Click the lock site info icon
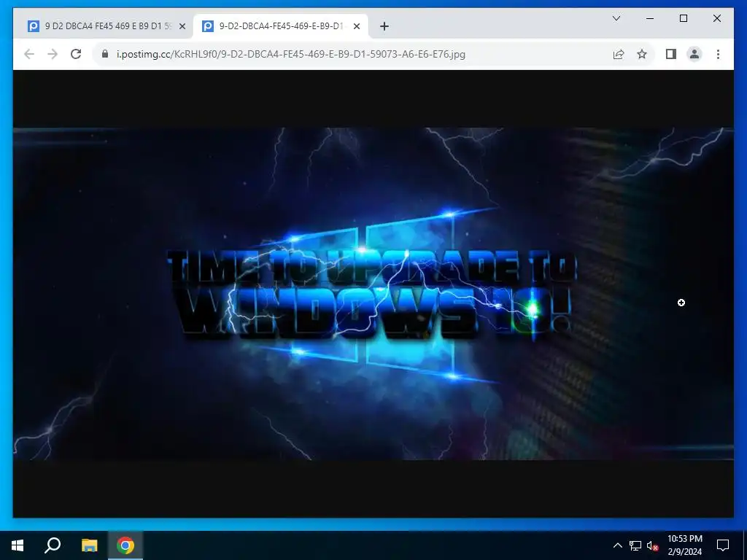747x560 pixels. click(105, 54)
